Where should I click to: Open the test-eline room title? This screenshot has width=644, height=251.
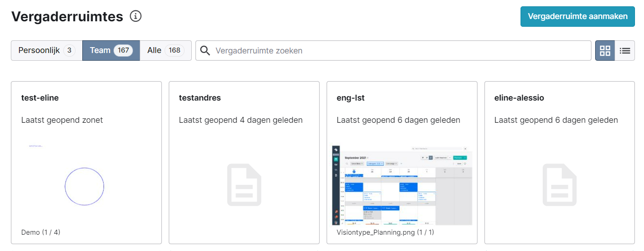point(40,98)
